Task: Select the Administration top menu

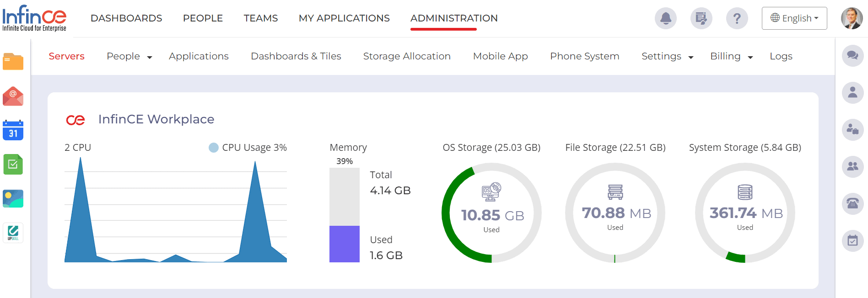Action: tap(454, 18)
